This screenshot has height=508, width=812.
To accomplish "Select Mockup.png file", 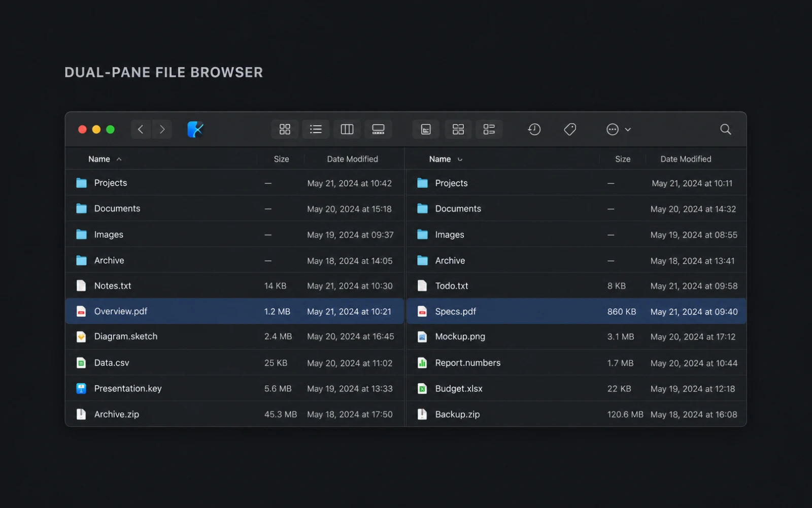I will (x=576, y=337).
